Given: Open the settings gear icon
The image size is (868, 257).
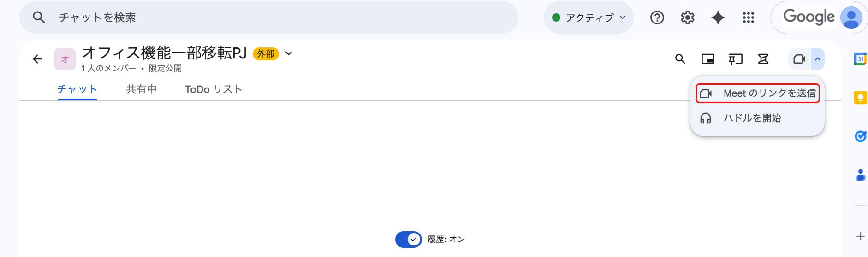Looking at the screenshot, I should pyautogui.click(x=687, y=18).
